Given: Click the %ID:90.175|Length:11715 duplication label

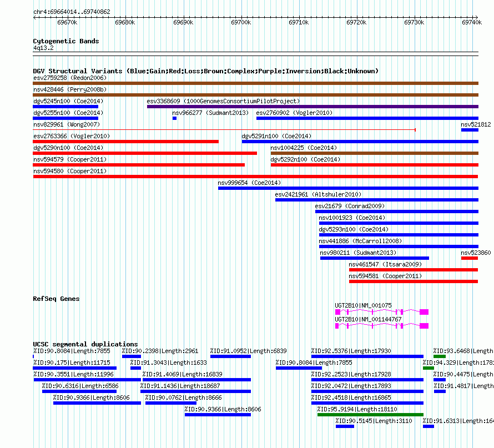Looking at the screenshot, I should point(72,363).
